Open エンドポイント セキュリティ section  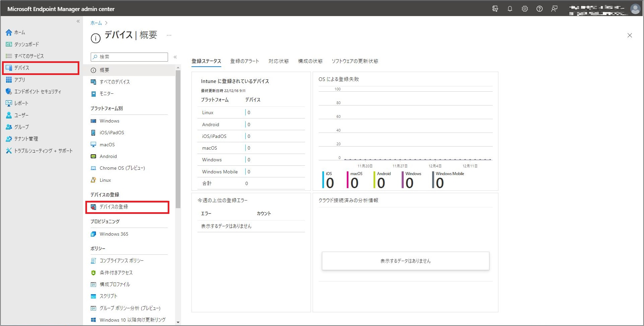(x=33, y=91)
